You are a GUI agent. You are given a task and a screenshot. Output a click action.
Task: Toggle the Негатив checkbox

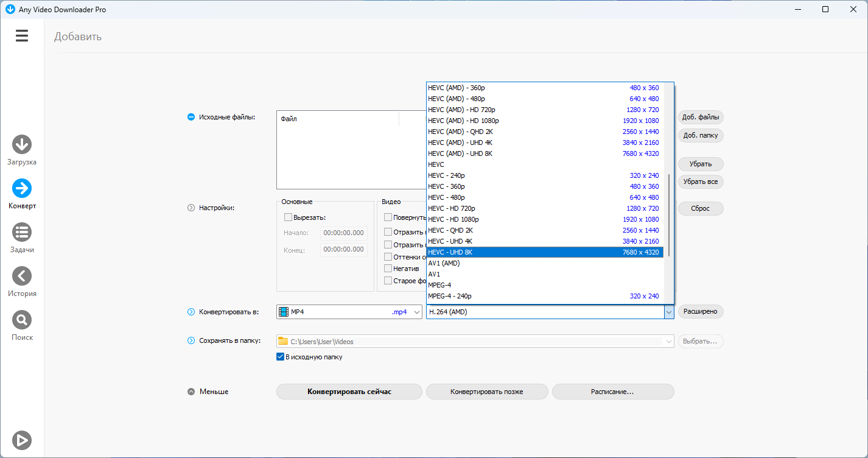388,269
